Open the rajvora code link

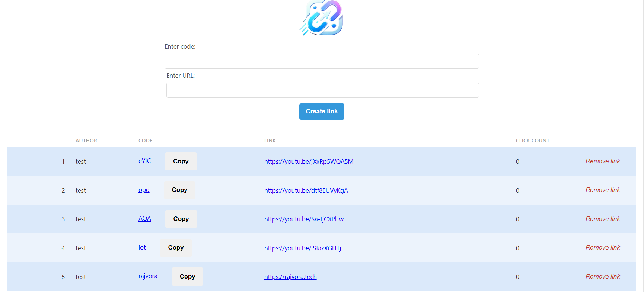(148, 276)
